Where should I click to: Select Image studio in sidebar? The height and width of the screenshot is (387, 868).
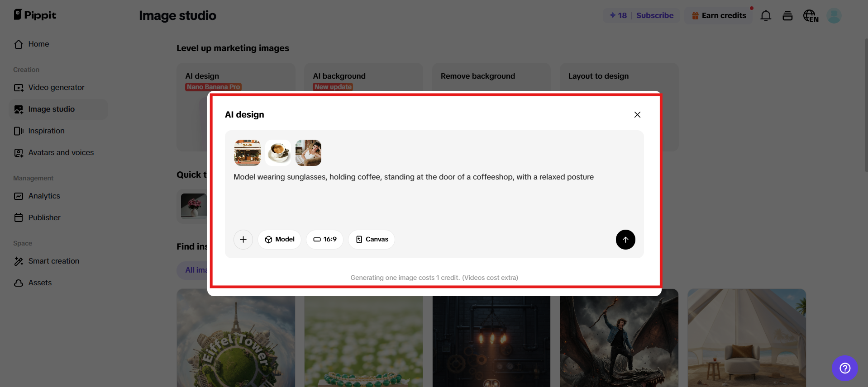tap(58, 109)
